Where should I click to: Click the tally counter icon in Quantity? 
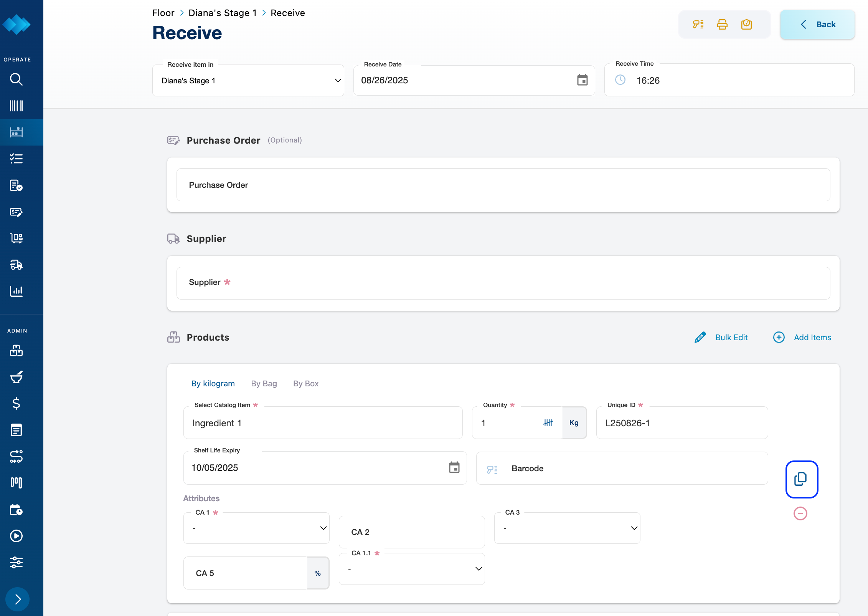(548, 423)
